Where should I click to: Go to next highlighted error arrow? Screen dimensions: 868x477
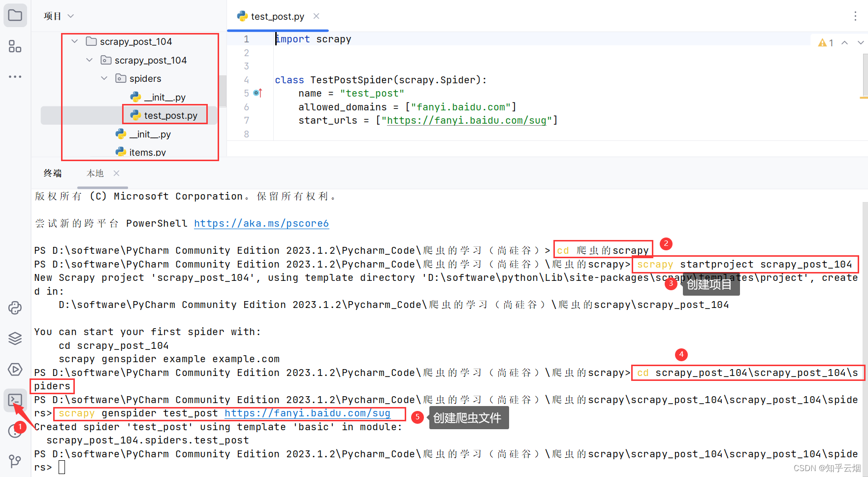click(860, 43)
